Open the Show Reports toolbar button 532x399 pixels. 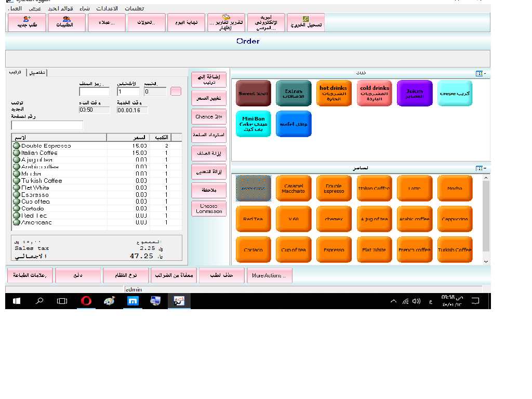[226, 23]
